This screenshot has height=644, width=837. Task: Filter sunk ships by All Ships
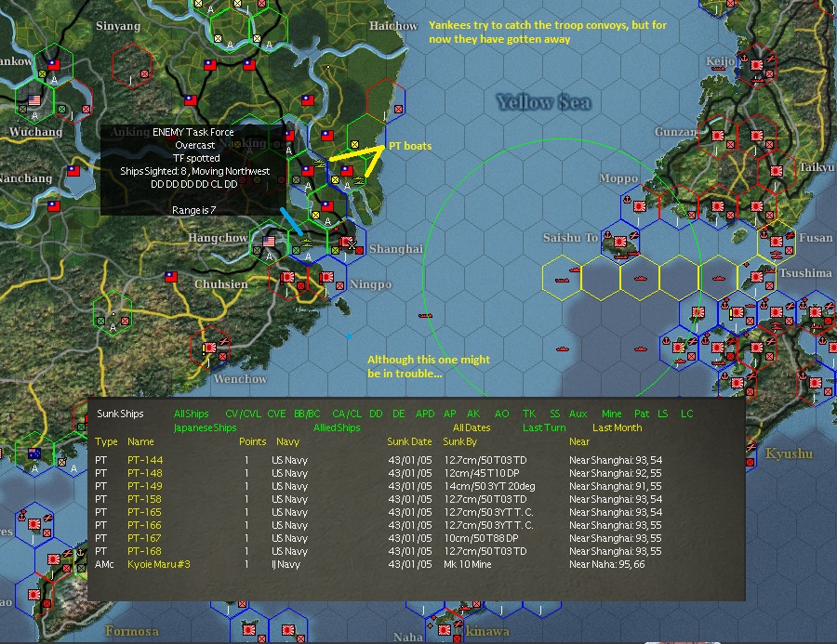pyautogui.click(x=191, y=414)
